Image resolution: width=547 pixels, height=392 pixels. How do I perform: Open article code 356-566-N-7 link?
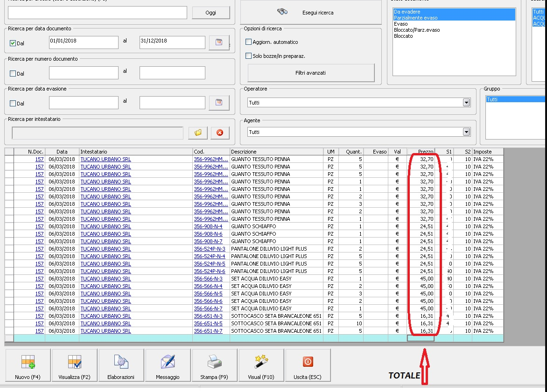point(208,308)
